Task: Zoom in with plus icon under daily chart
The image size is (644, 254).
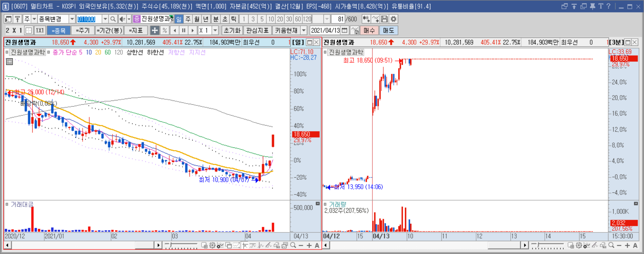Action: coord(309,246)
